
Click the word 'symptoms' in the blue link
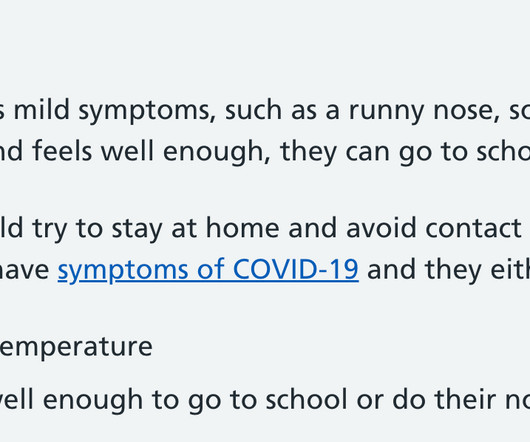123,271
